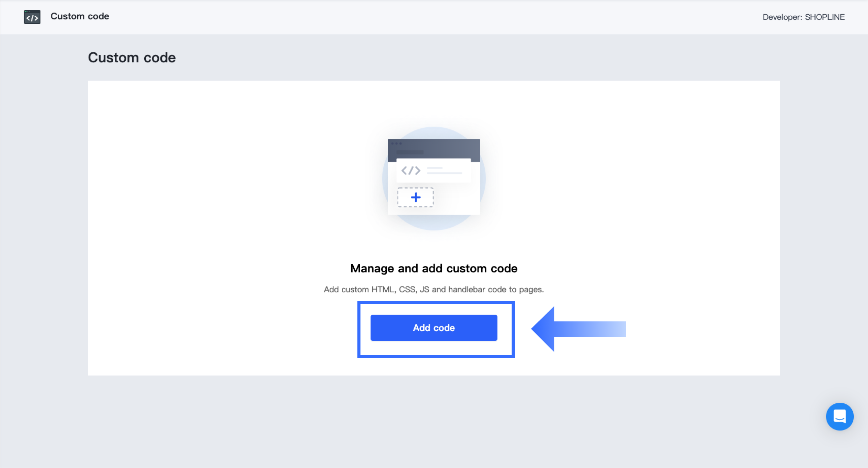Click the Custom code app logo icon
The width and height of the screenshot is (868, 468).
[x=32, y=17]
